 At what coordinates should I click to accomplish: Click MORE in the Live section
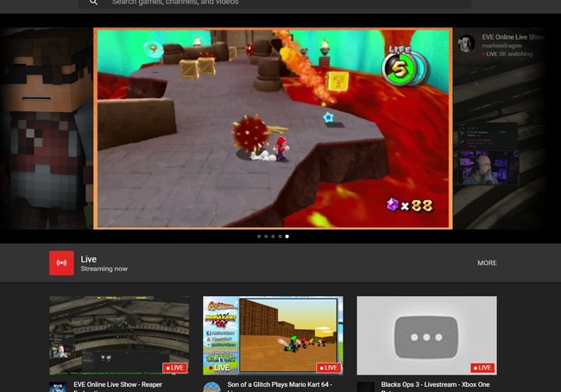click(x=487, y=262)
